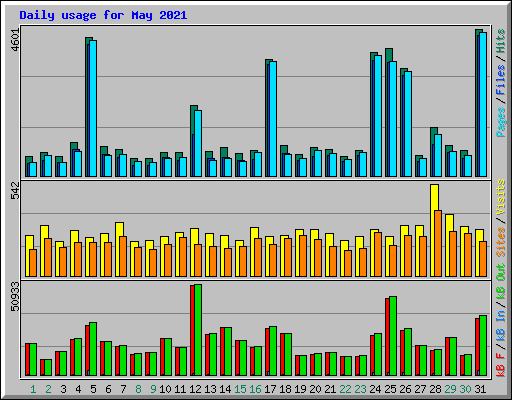Click the green kB Out bar for day 31

pos(483,345)
